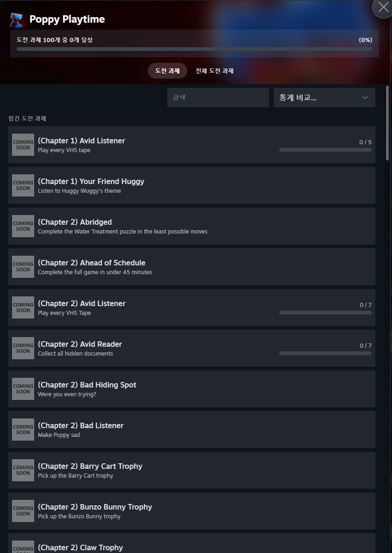Screen dimensions: 392x553
Task: Open the 통계 비교 dropdown
Action: (x=325, y=98)
